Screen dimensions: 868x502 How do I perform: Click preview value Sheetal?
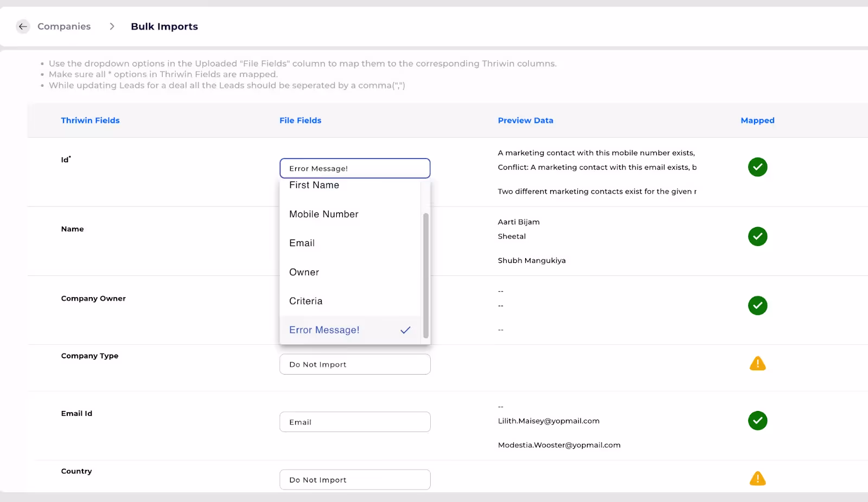point(512,236)
